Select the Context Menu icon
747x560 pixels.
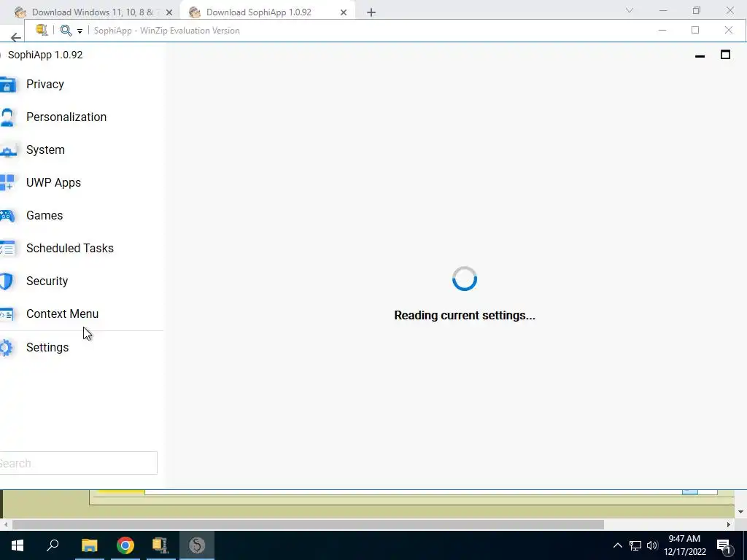point(7,314)
